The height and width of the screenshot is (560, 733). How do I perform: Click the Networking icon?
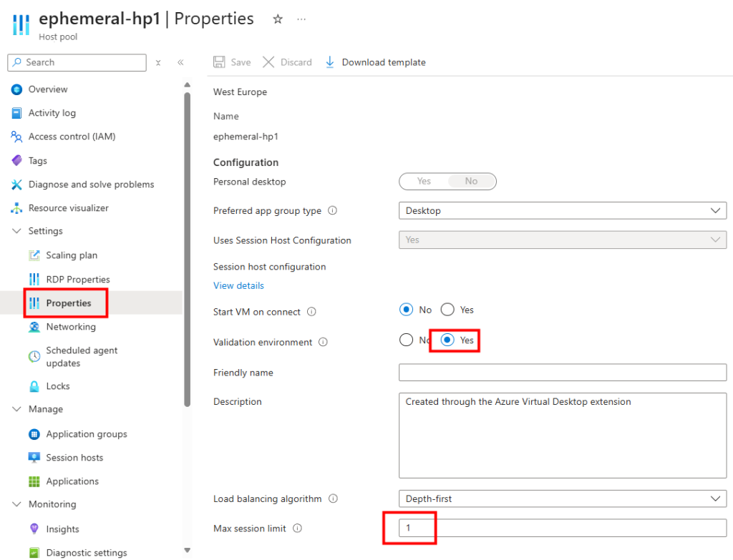pos(34,327)
